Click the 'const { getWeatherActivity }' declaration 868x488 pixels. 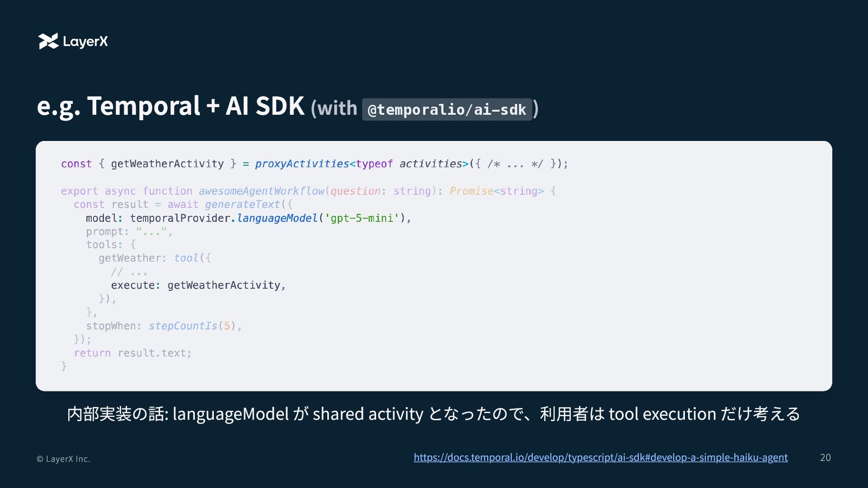click(148, 164)
